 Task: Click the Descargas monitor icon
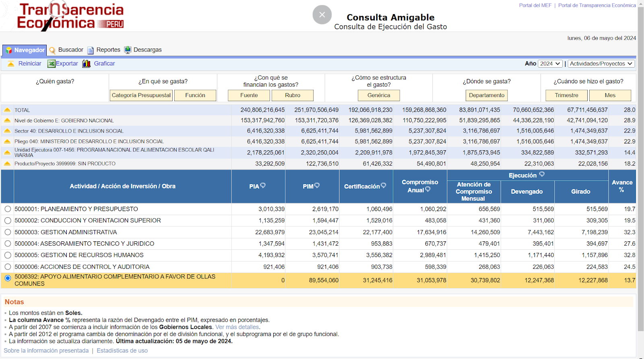click(x=128, y=50)
